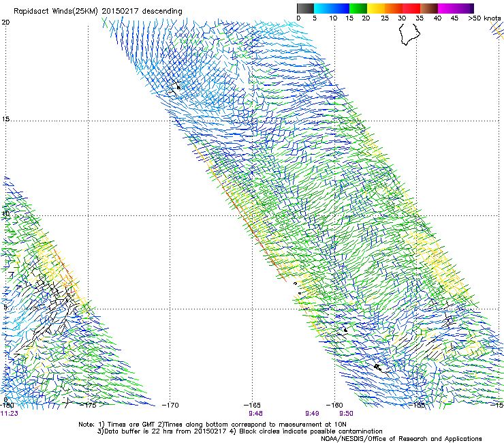Viewport: 504px width, 443px height.
Task: Click the longitude label -175
Action: coord(88,405)
